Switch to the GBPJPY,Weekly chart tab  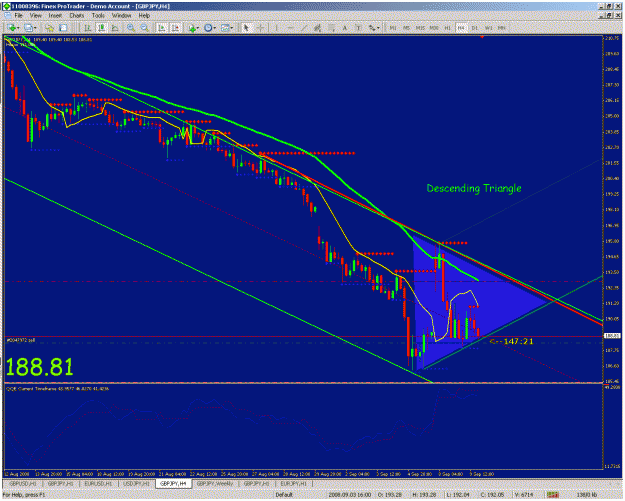pyautogui.click(x=215, y=483)
